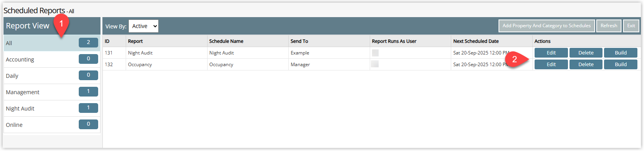644x151 pixels.
Task: Click the Manager Send To cell
Action: (x=329, y=65)
